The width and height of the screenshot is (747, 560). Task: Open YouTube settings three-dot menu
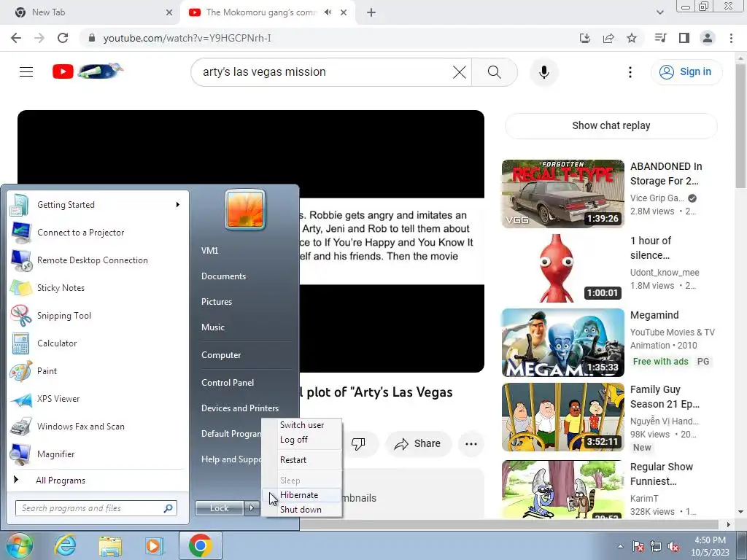point(630,72)
